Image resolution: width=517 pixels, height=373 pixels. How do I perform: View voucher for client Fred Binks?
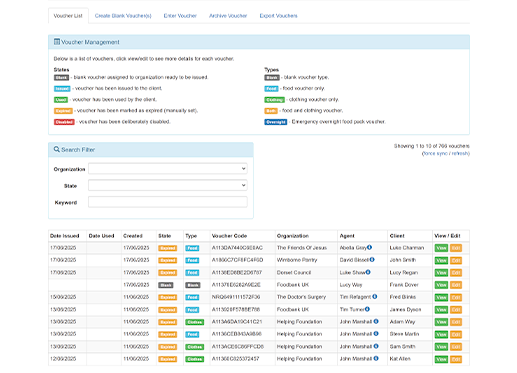(441, 297)
